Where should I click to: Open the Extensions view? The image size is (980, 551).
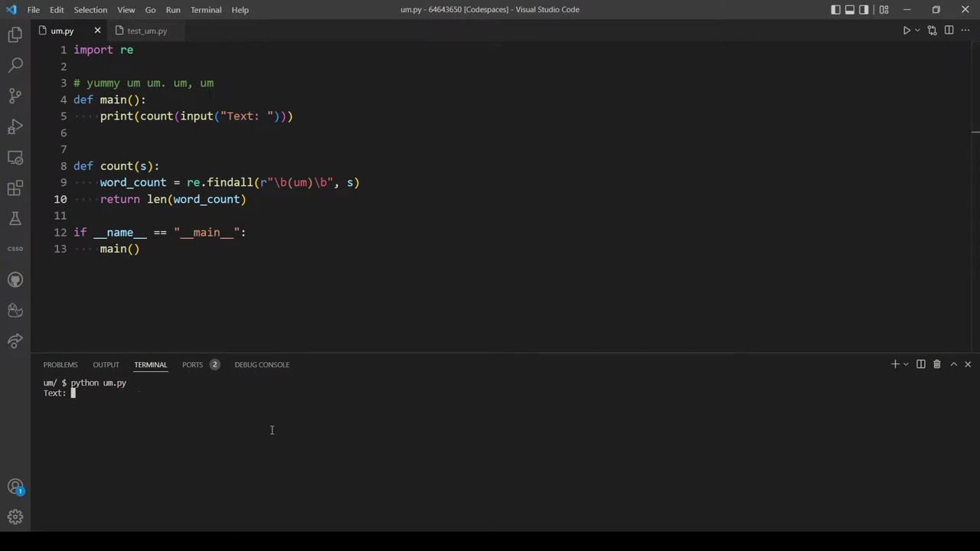coord(15,188)
